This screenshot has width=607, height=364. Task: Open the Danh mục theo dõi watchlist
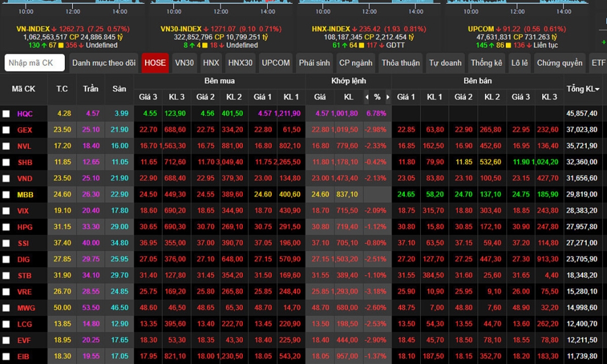click(104, 63)
